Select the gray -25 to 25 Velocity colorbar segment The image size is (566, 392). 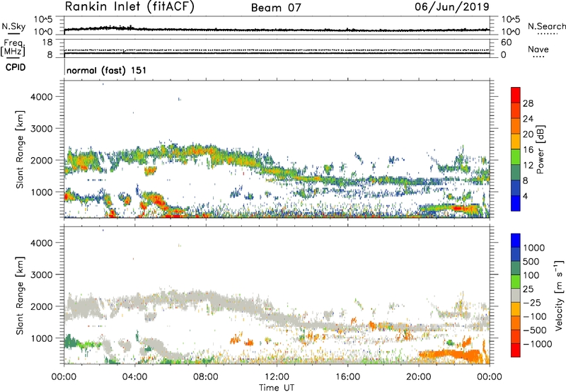pos(516,295)
